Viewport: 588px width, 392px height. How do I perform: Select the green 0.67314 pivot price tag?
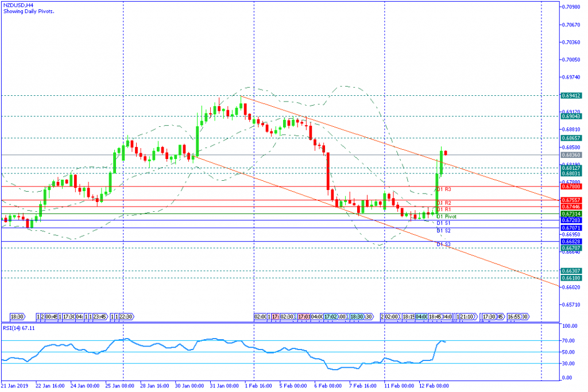570,214
